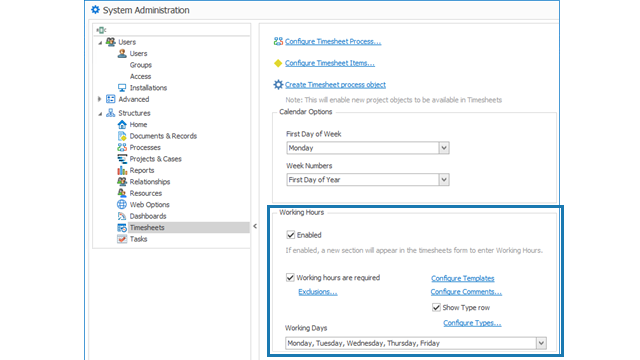Click the Relationships icon

click(x=122, y=182)
